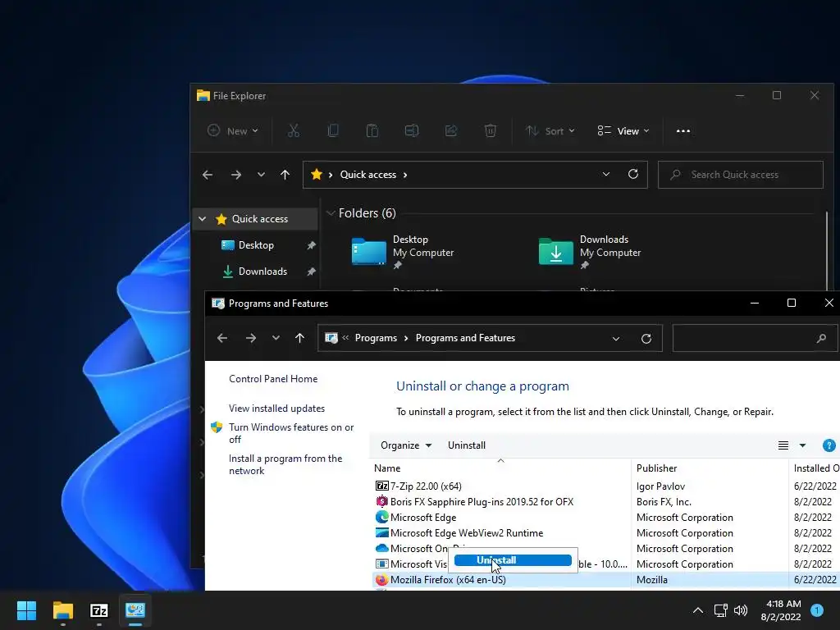
Task: Collapse the Folders (6) group
Action: (x=330, y=213)
